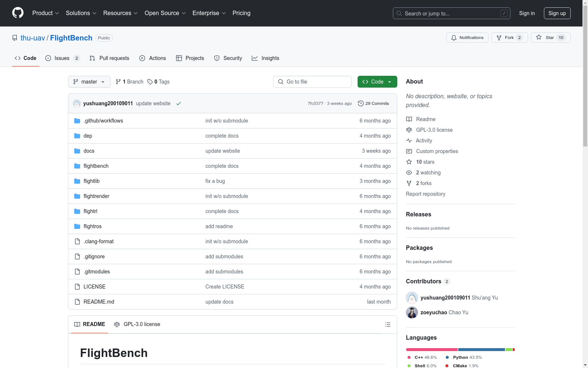Click the Go to file input
Screen dimensions: 588x368
click(x=312, y=82)
